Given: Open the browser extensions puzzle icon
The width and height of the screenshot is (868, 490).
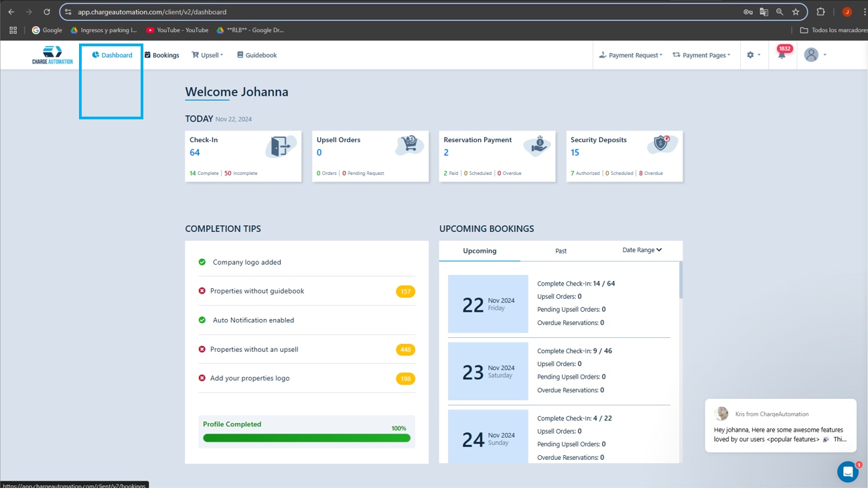Looking at the screenshot, I should point(821,12).
